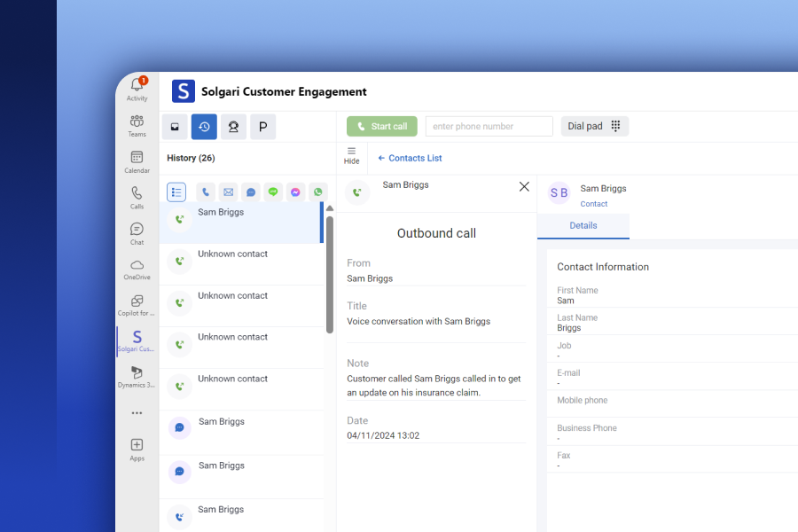Open the second Sam Briggs chat entry
Screen dimensions: 798x532
click(x=241, y=477)
